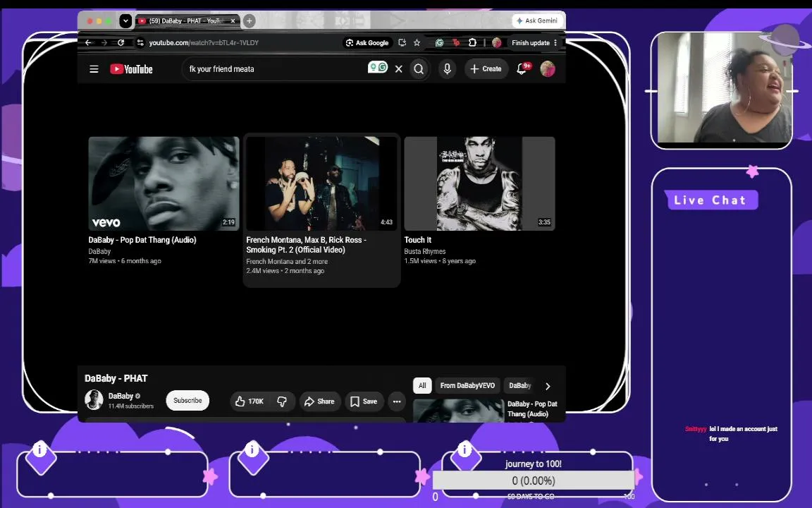Open the Extensions puzzle icon

click(x=472, y=42)
